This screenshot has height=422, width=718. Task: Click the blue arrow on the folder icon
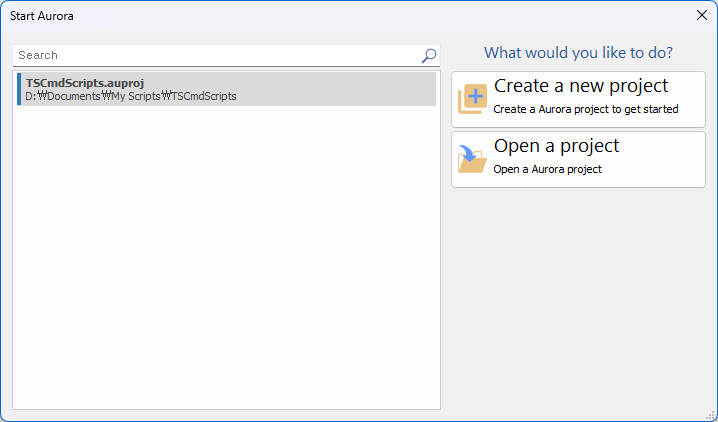coord(468,153)
